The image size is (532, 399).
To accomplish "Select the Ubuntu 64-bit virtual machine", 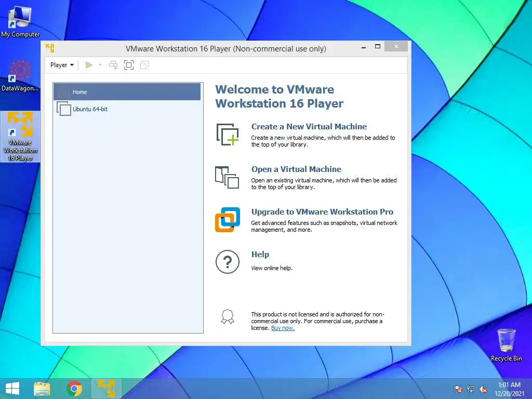I will [x=127, y=109].
